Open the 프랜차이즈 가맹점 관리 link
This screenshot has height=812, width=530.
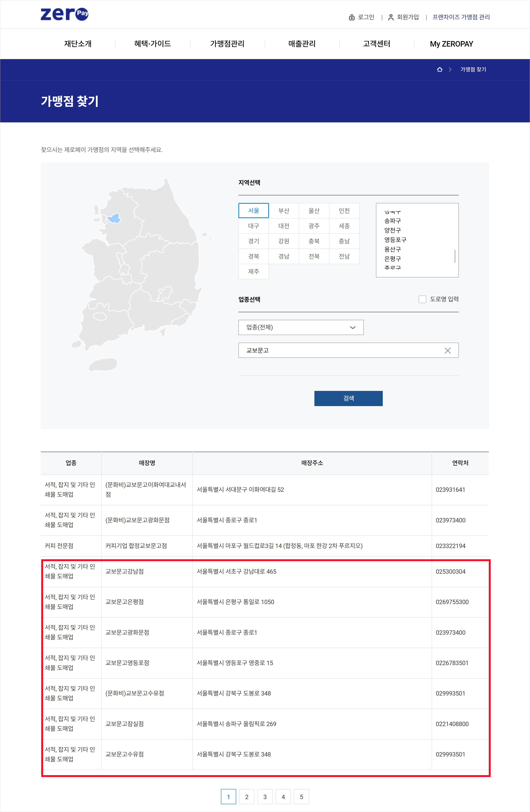click(x=461, y=17)
